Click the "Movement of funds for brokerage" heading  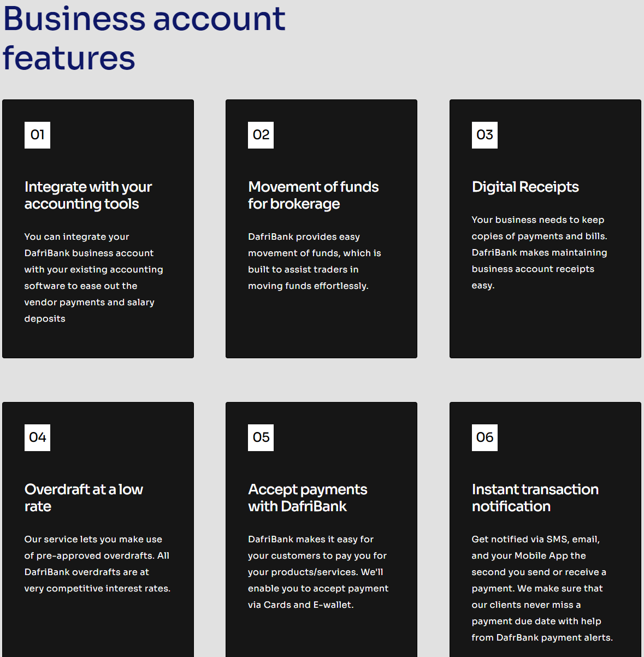click(x=313, y=196)
